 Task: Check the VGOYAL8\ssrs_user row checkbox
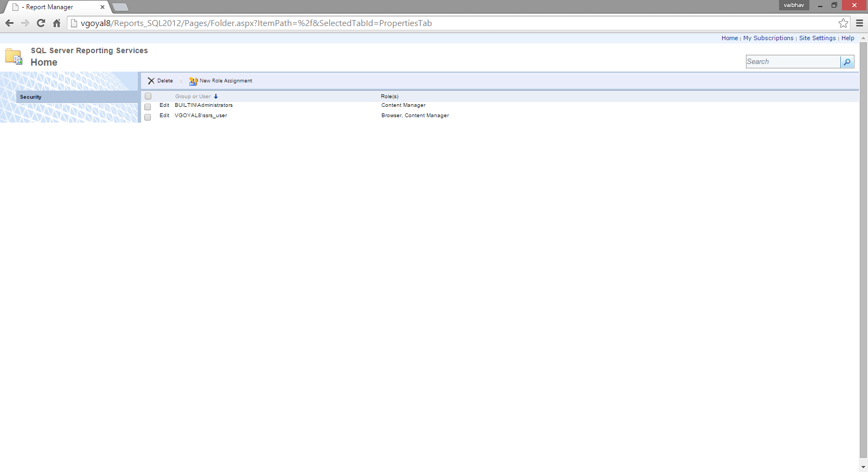148,117
